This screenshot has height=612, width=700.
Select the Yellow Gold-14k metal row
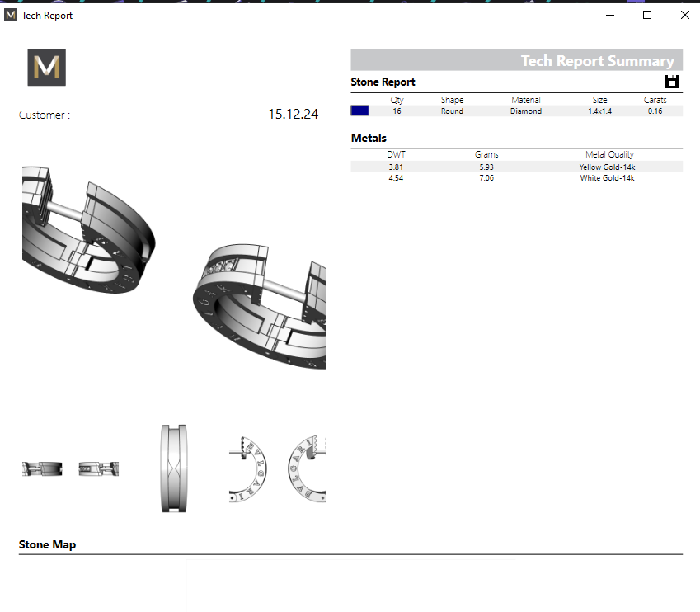coord(516,167)
